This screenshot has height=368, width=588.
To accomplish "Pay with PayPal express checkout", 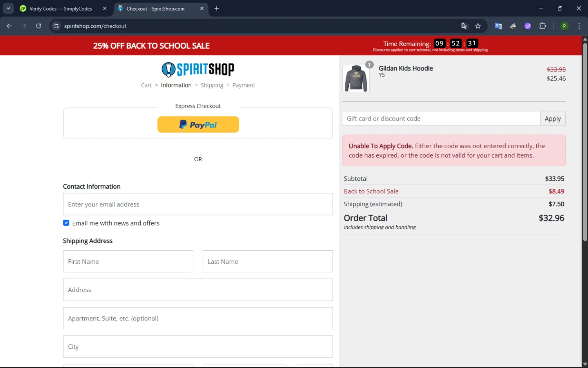I will click(x=198, y=124).
